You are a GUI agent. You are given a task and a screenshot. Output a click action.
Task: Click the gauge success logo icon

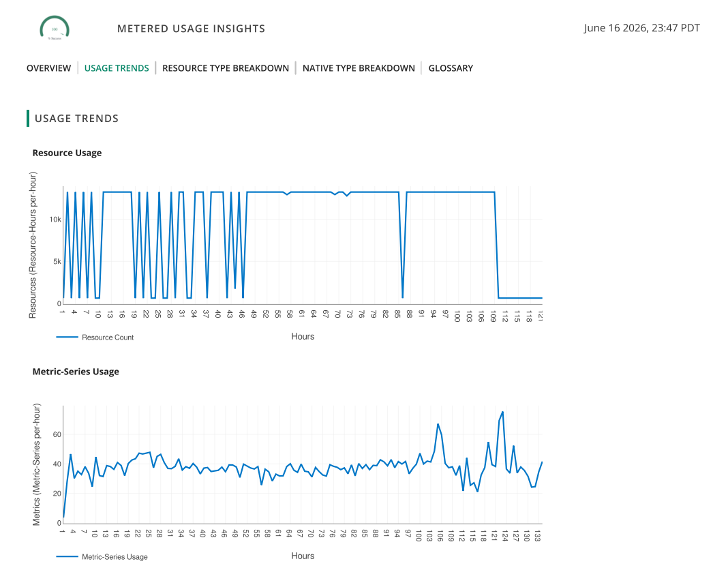pos(55,28)
